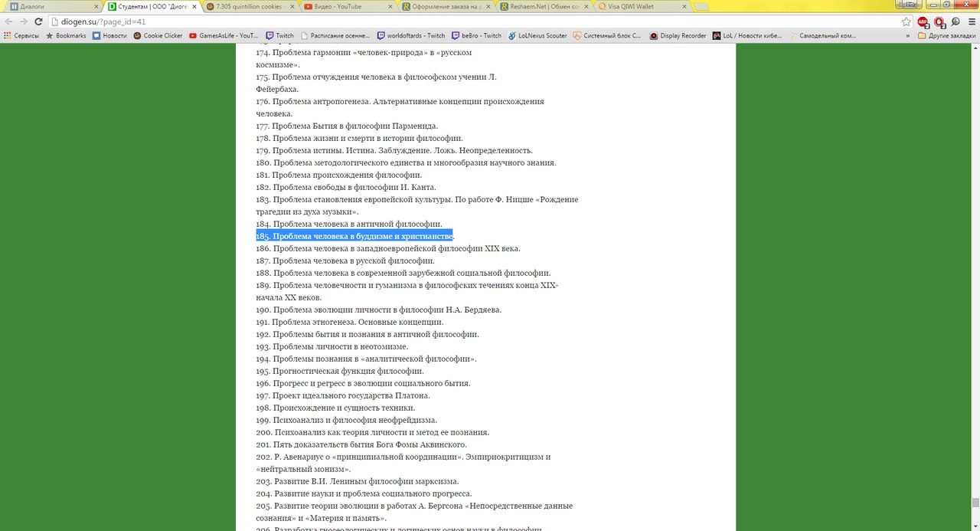
Task: Open the Display Recorder bookmark
Action: point(678,35)
